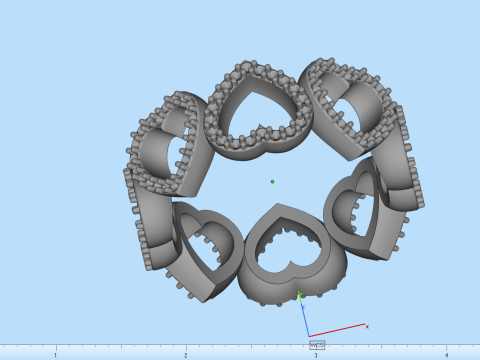Click the ruler mark labeled 2

[x=186, y=355]
